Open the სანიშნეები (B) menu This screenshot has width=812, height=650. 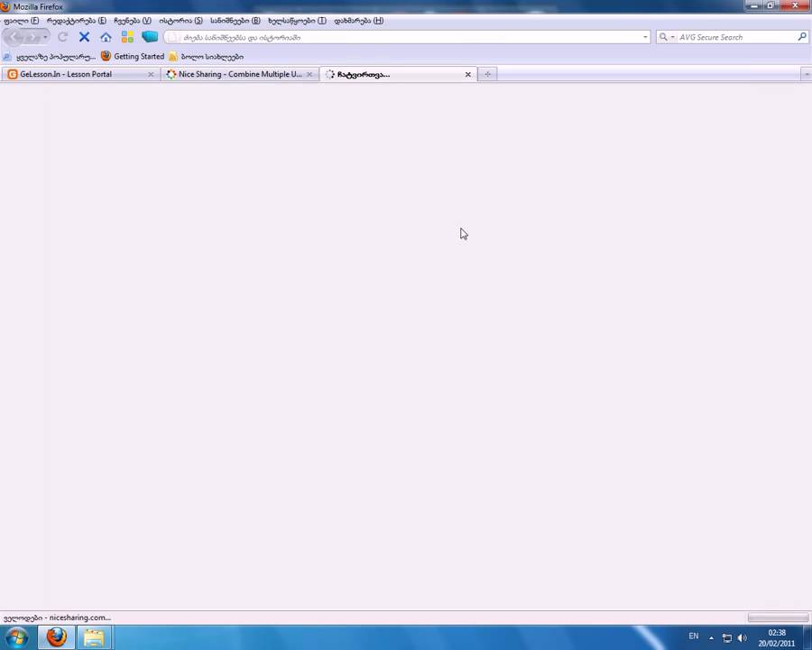235,21
